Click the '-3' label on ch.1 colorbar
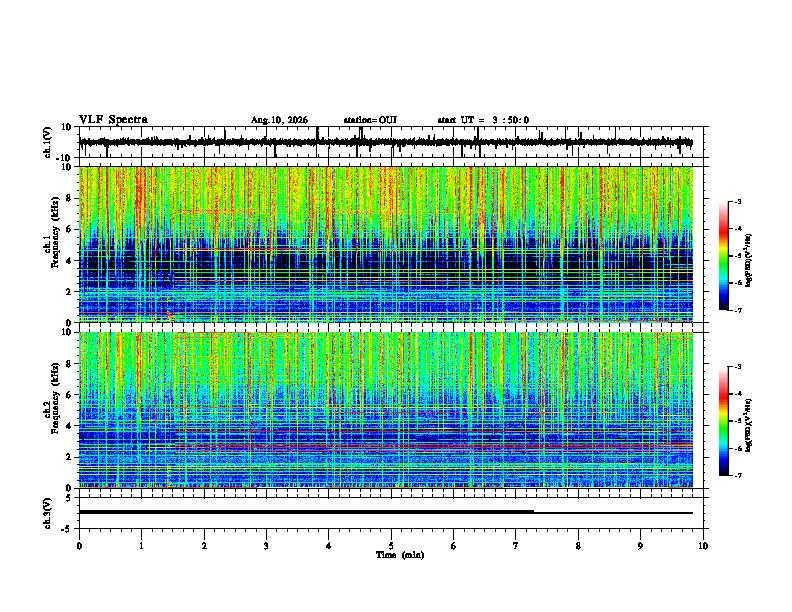The width and height of the screenshot is (792, 612). [x=738, y=202]
